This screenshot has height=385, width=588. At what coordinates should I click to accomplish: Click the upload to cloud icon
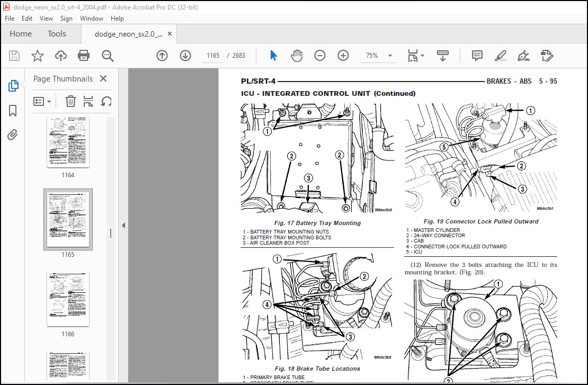point(61,56)
